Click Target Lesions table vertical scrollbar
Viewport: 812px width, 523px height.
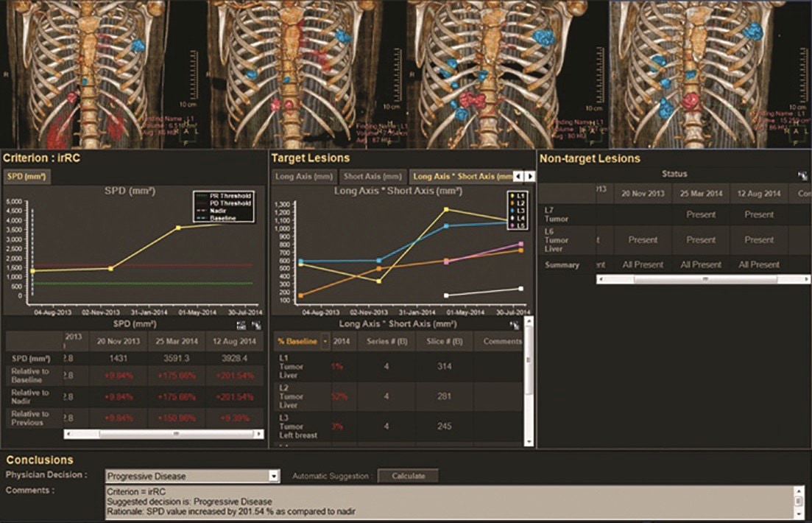528,383
